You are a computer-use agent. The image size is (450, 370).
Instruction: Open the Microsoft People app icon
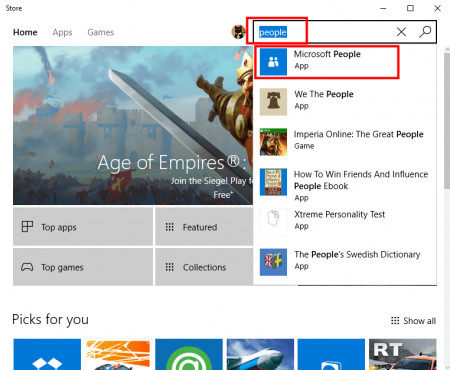(273, 62)
